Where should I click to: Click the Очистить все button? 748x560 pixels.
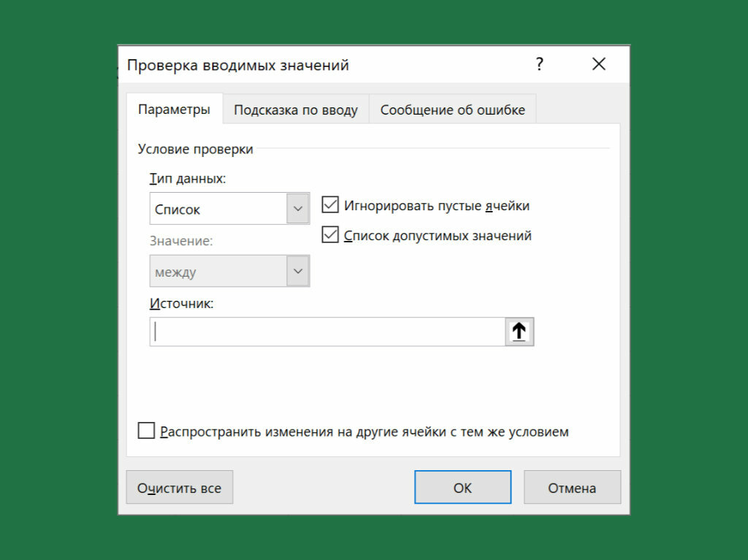click(x=180, y=487)
